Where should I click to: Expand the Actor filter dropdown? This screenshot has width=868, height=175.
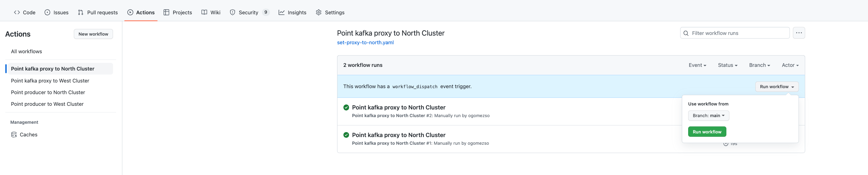click(790, 66)
